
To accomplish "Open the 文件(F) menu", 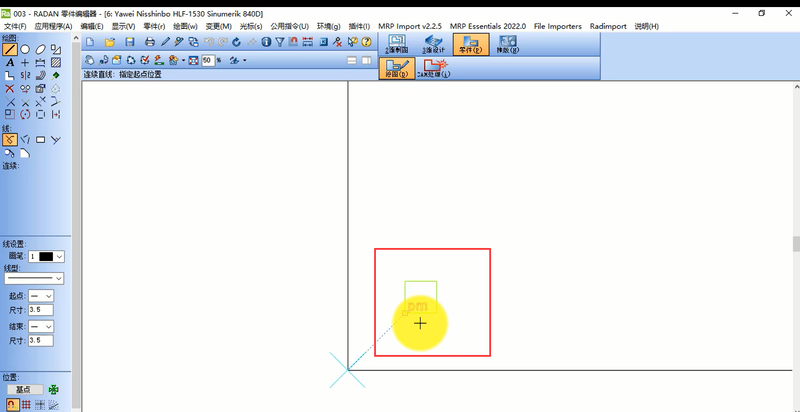I will [15, 27].
